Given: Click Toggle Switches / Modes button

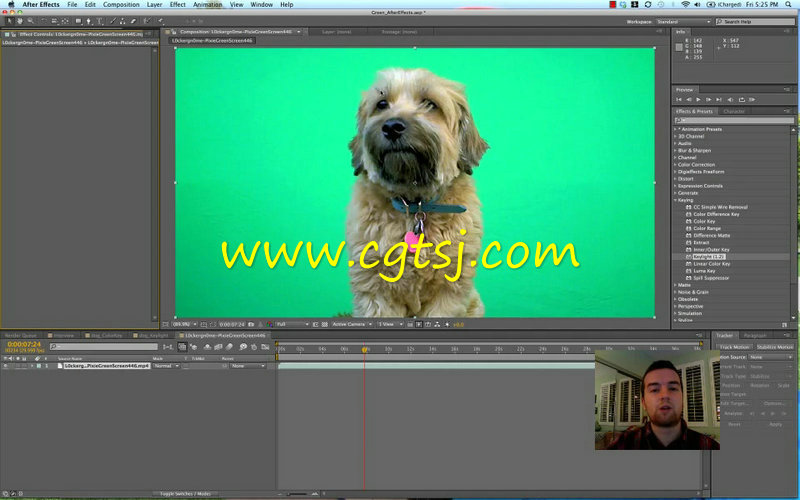Looking at the screenshot, I should click(x=185, y=494).
